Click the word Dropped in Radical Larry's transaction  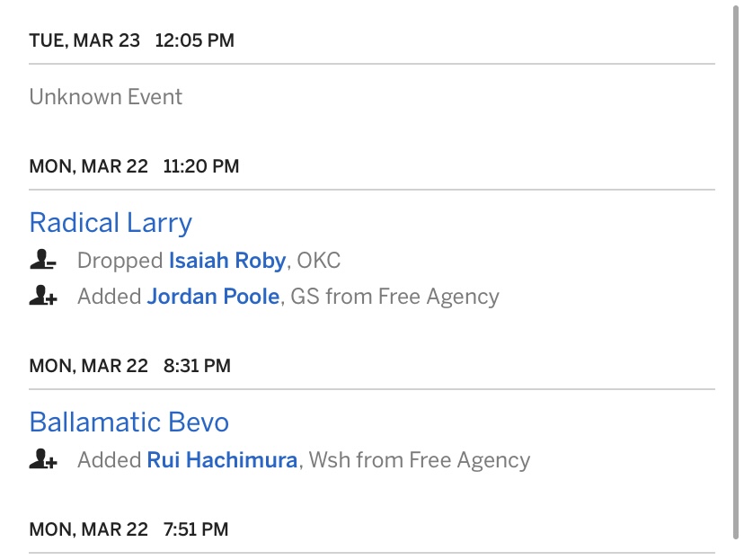click(120, 262)
